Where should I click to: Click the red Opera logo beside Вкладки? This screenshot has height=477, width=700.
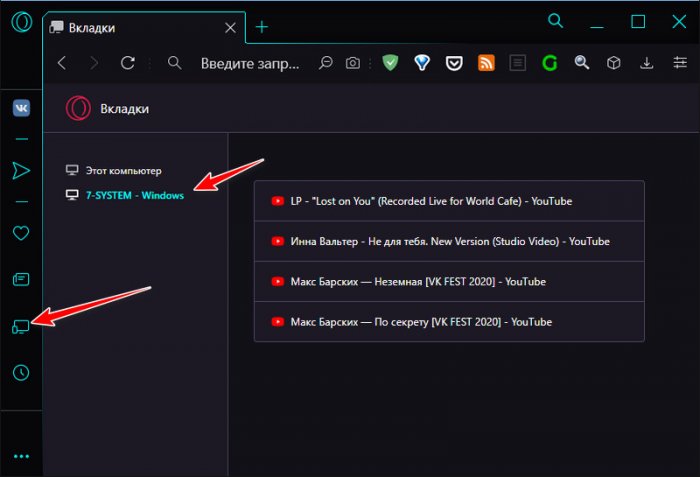pyautogui.click(x=79, y=108)
